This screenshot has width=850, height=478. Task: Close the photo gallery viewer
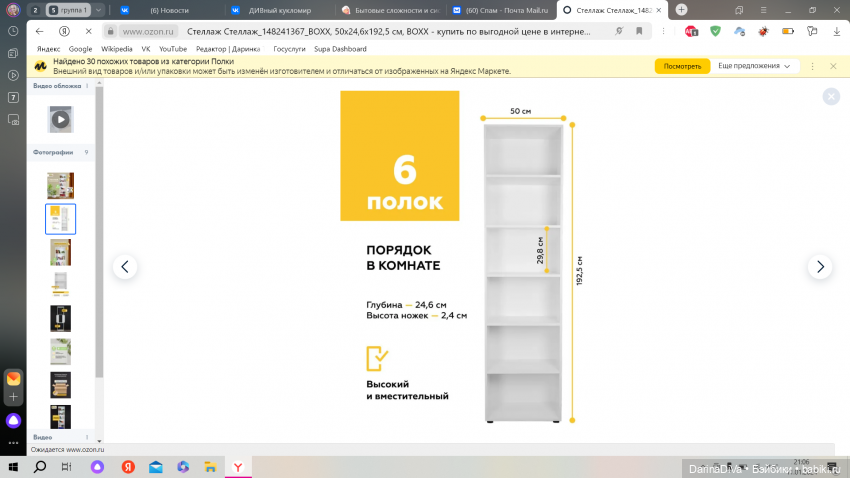pyautogui.click(x=830, y=97)
